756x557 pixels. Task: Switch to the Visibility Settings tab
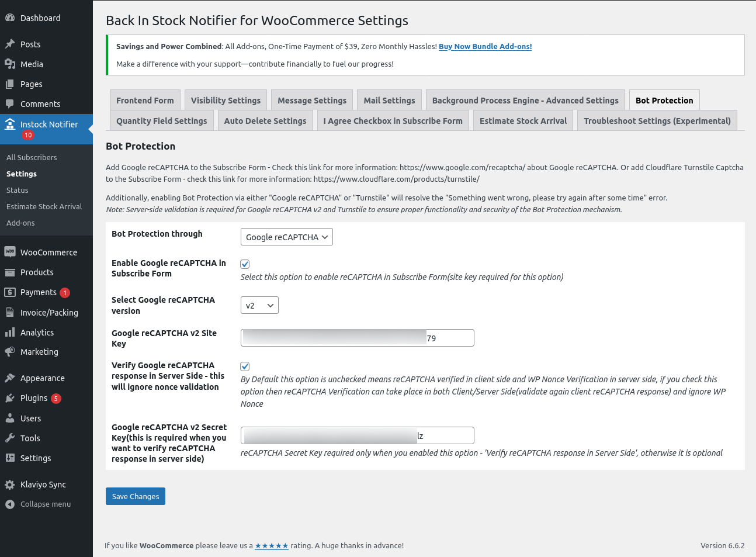click(226, 100)
